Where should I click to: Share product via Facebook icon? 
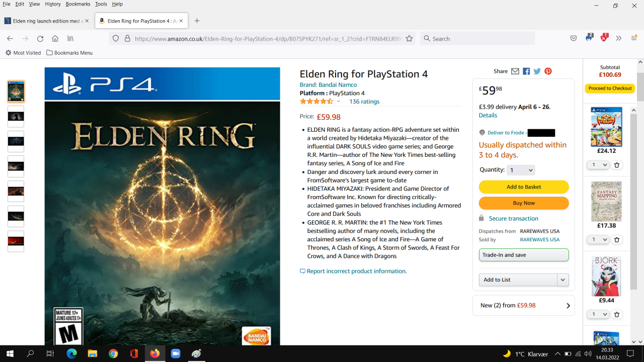point(526,71)
